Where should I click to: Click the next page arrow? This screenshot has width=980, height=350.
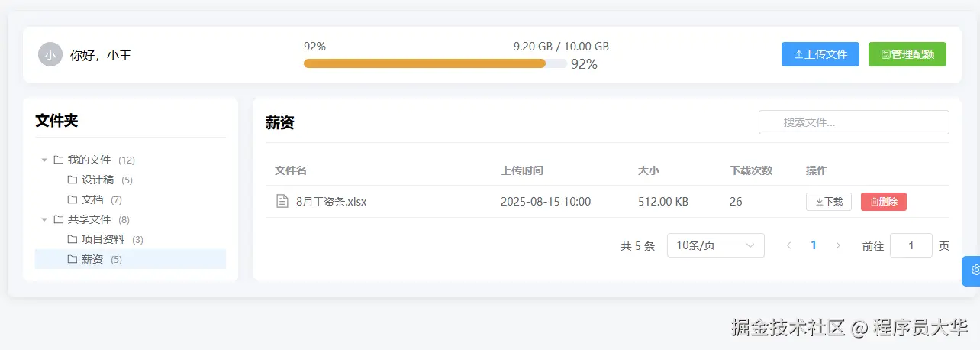click(838, 245)
